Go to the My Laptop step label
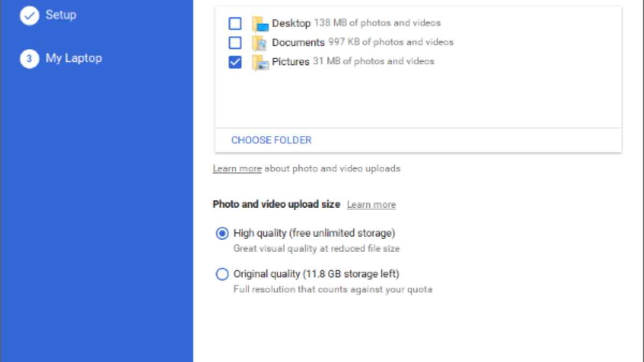 [x=74, y=58]
